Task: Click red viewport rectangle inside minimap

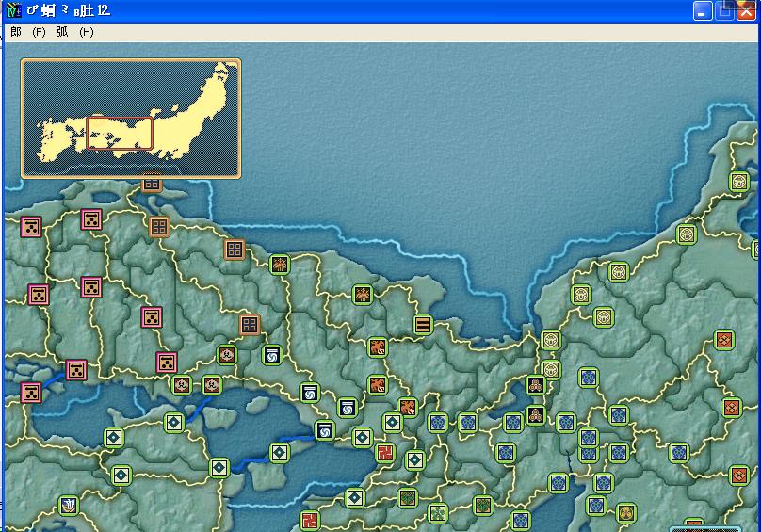Action: [x=120, y=133]
